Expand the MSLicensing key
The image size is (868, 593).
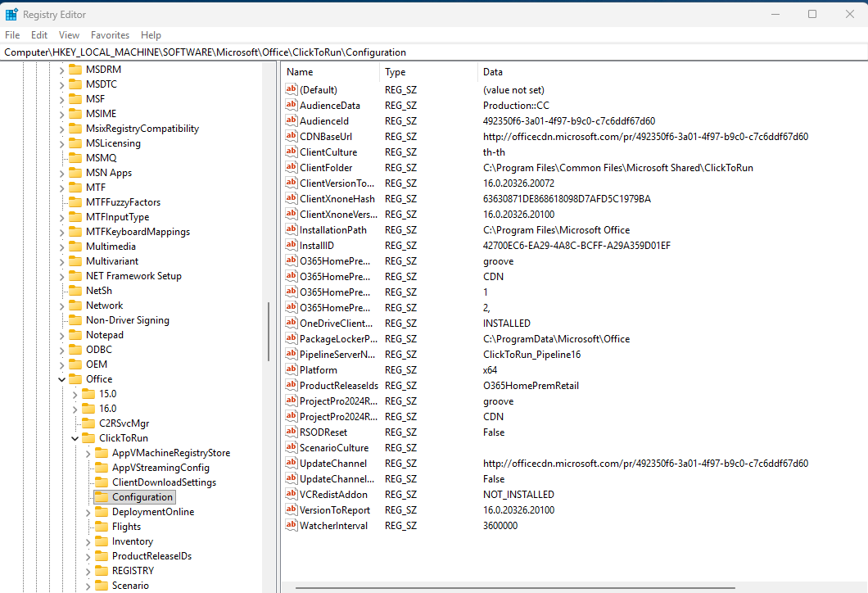[61, 143]
